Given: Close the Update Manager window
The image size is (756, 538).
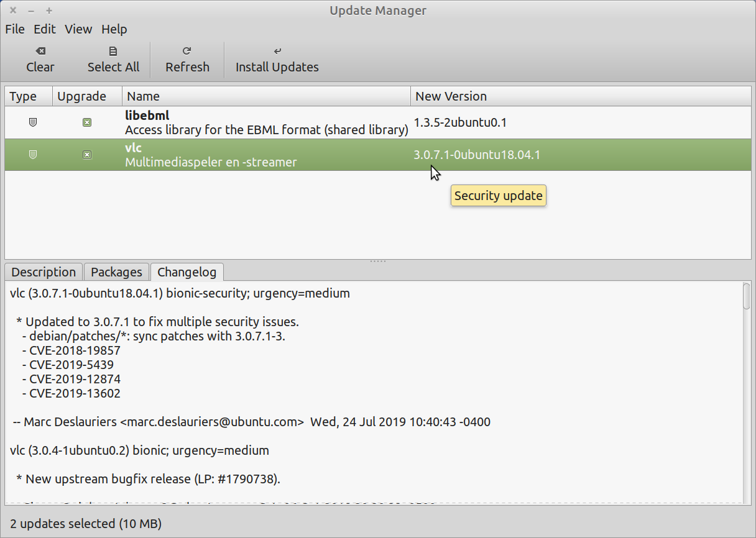Looking at the screenshot, I should (13, 11).
